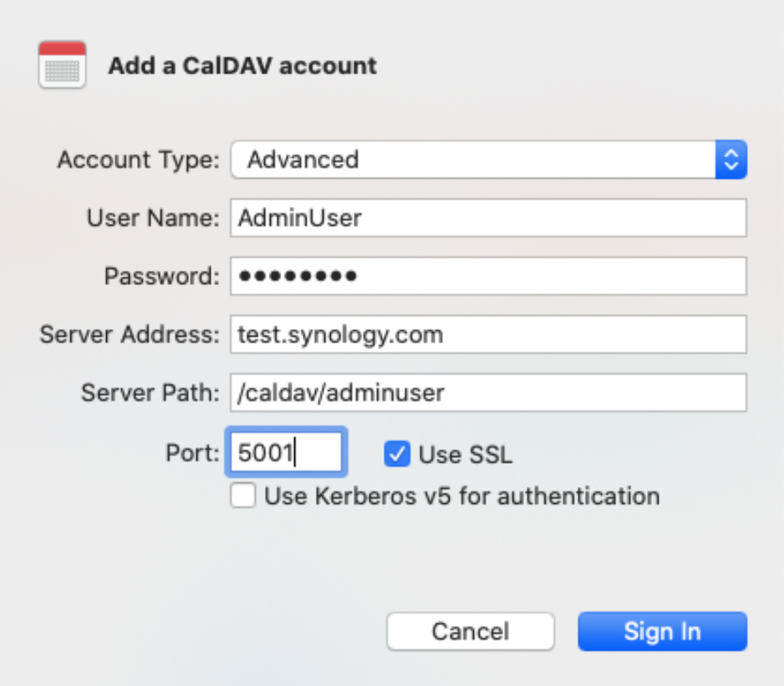Click the blue up-down arrows on Account Type
The image size is (784, 686).
[x=731, y=160]
